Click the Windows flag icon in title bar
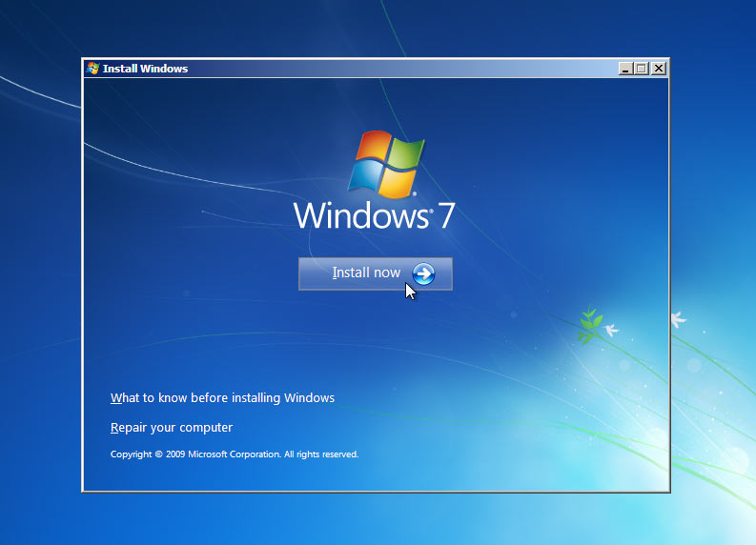 92,69
